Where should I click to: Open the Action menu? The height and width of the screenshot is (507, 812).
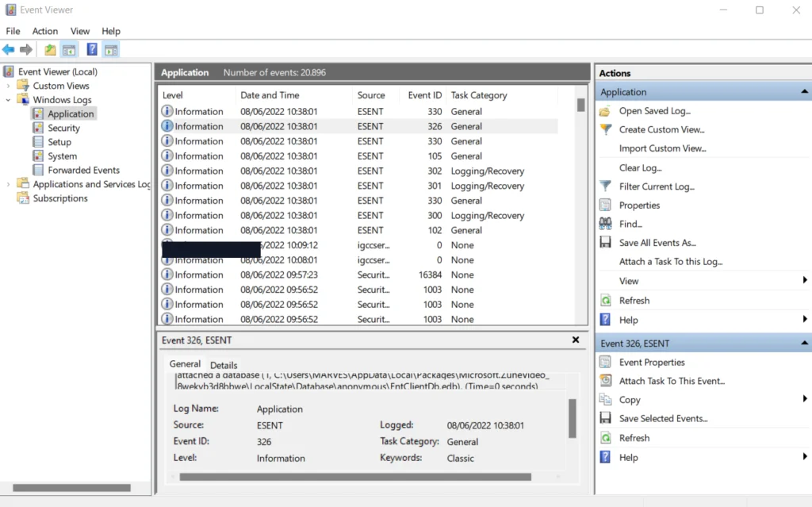[45, 31]
